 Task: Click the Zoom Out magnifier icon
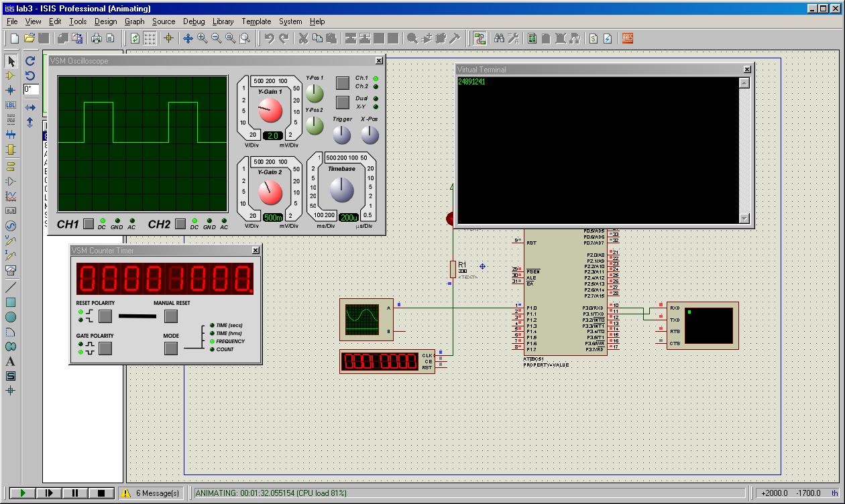[217, 38]
